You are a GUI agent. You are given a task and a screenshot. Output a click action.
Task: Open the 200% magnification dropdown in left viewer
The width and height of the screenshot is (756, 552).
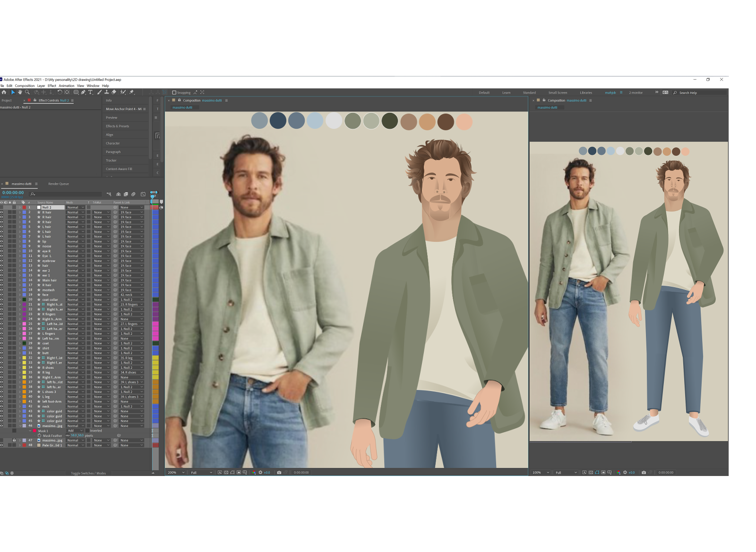tap(176, 472)
